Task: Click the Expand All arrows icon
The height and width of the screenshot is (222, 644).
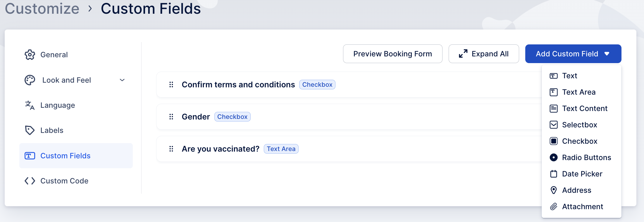Action: pyautogui.click(x=463, y=54)
